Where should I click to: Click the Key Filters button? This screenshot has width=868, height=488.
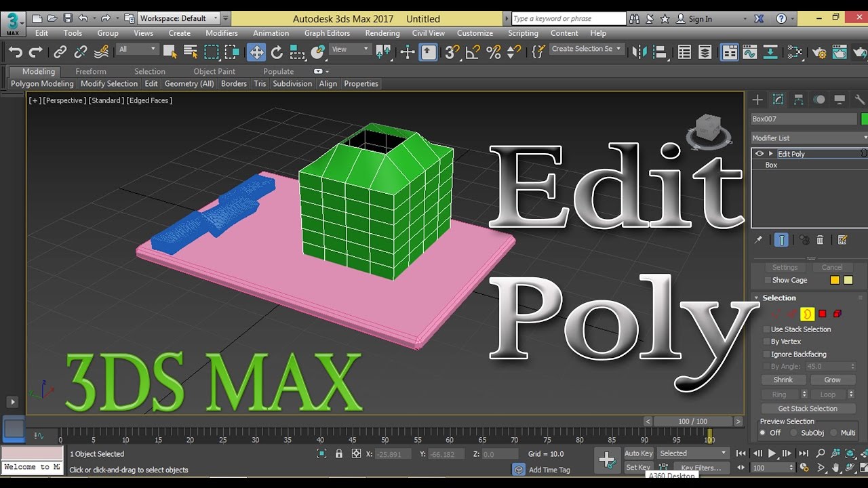[x=701, y=468]
